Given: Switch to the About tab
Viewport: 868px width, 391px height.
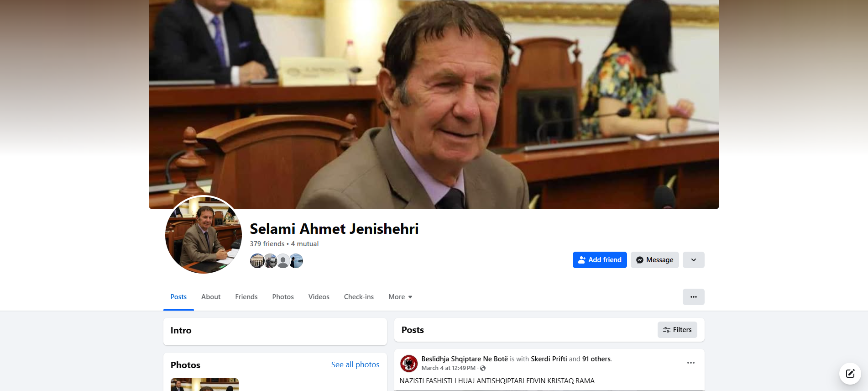Looking at the screenshot, I should click(211, 297).
